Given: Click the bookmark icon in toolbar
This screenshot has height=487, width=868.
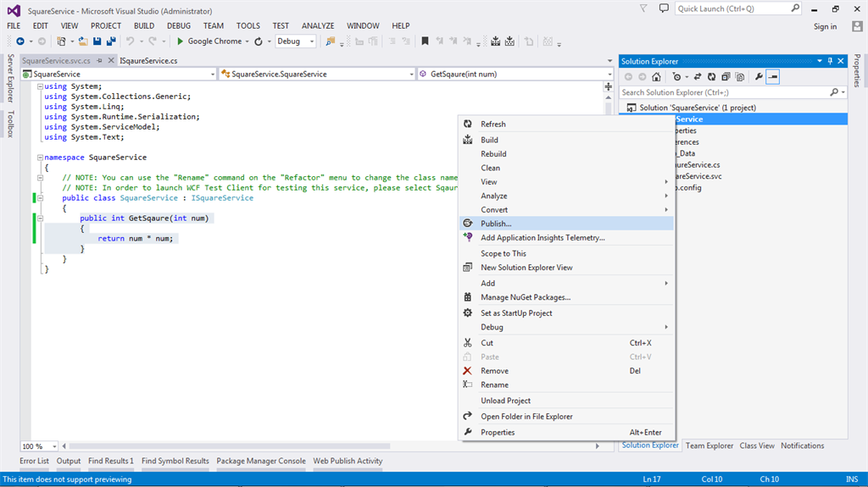Looking at the screenshot, I should pos(426,42).
